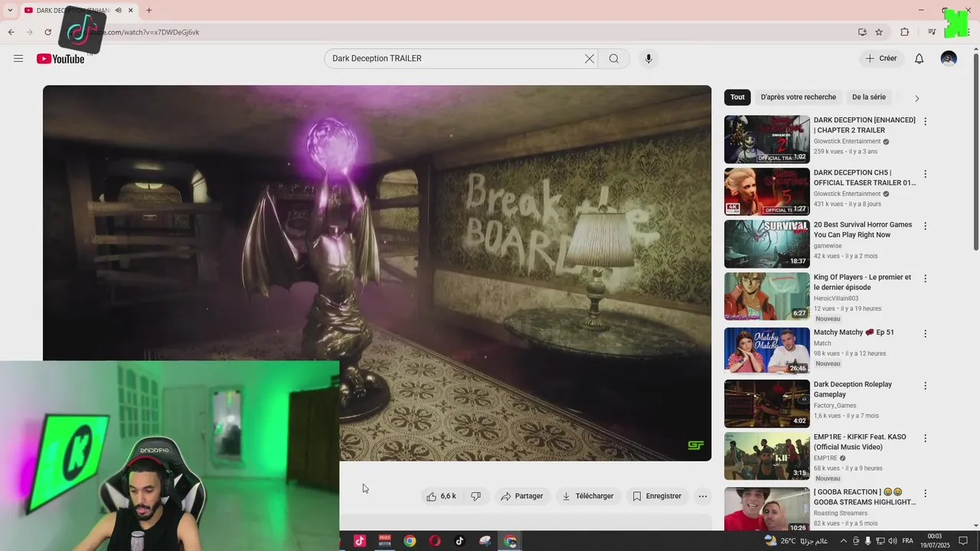Open Voicemeeter from the taskbar
980x551 pixels.
384,541
